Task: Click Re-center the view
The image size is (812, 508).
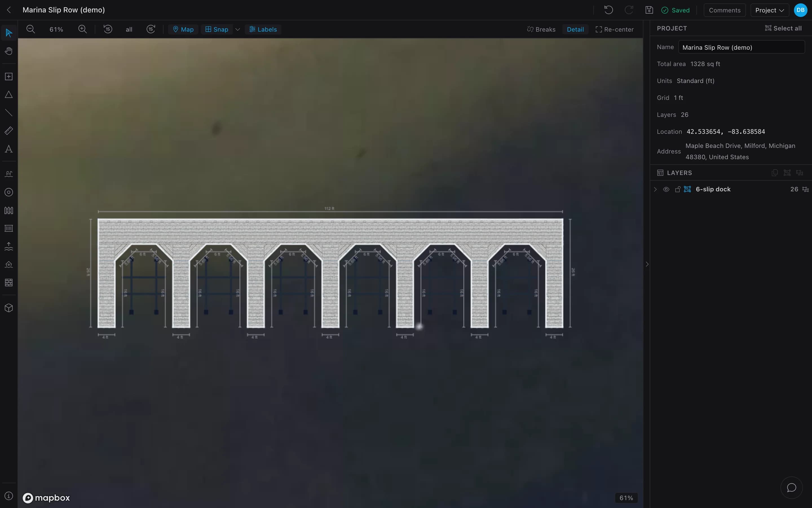Action: click(614, 29)
